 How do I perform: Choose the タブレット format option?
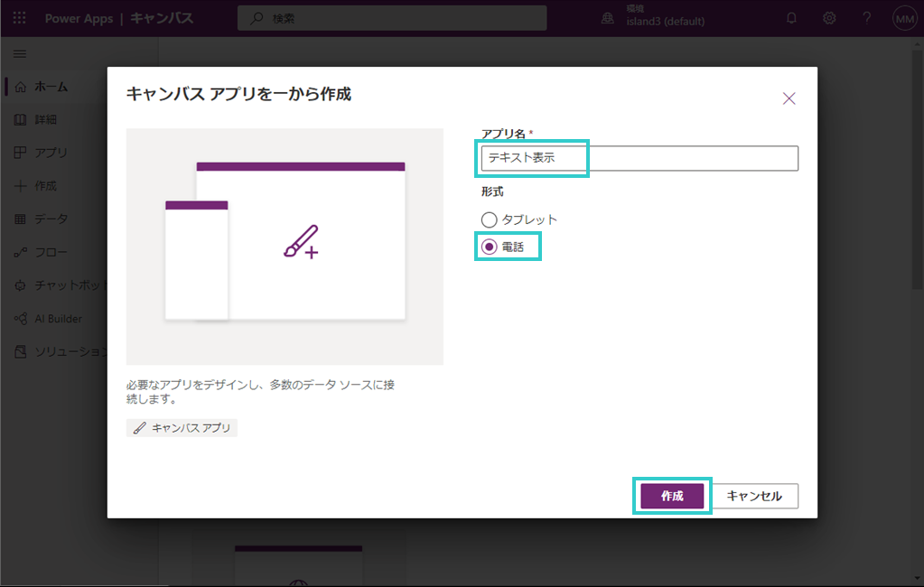489,219
